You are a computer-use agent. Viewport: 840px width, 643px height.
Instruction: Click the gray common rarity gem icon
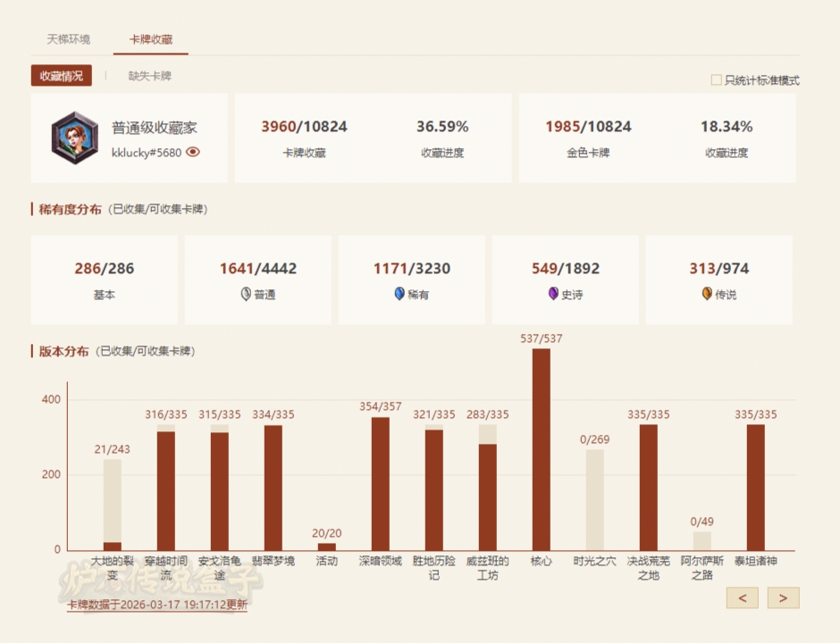pos(246,294)
